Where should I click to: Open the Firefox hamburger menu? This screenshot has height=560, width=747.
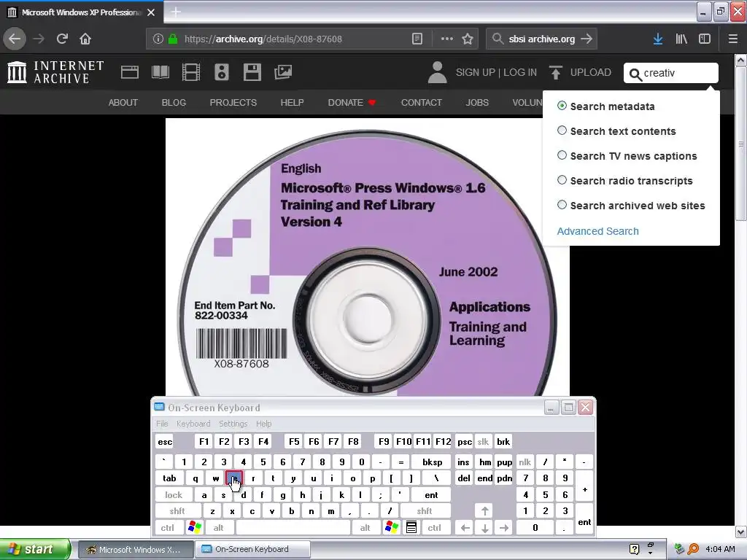coord(733,39)
